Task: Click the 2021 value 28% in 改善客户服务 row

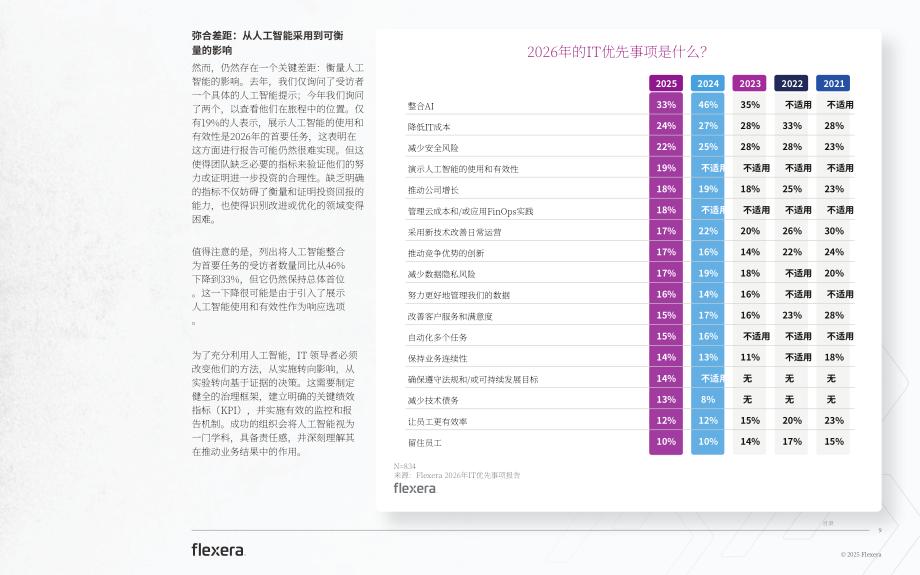Action: [834, 315]
